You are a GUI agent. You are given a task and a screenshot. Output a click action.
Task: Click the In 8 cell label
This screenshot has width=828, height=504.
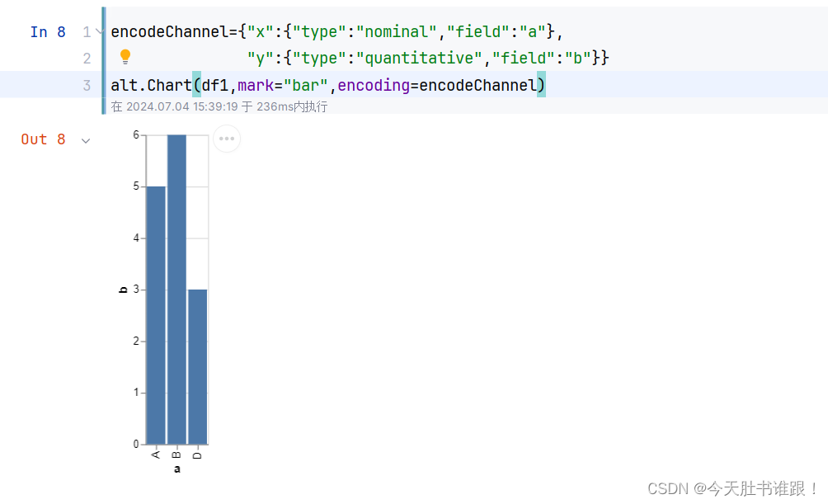48,32
